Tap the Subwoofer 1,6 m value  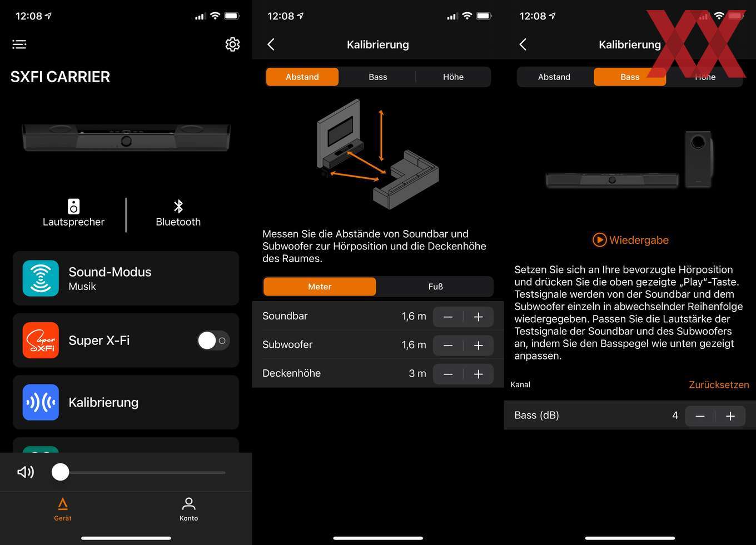[x=414, y=344]
